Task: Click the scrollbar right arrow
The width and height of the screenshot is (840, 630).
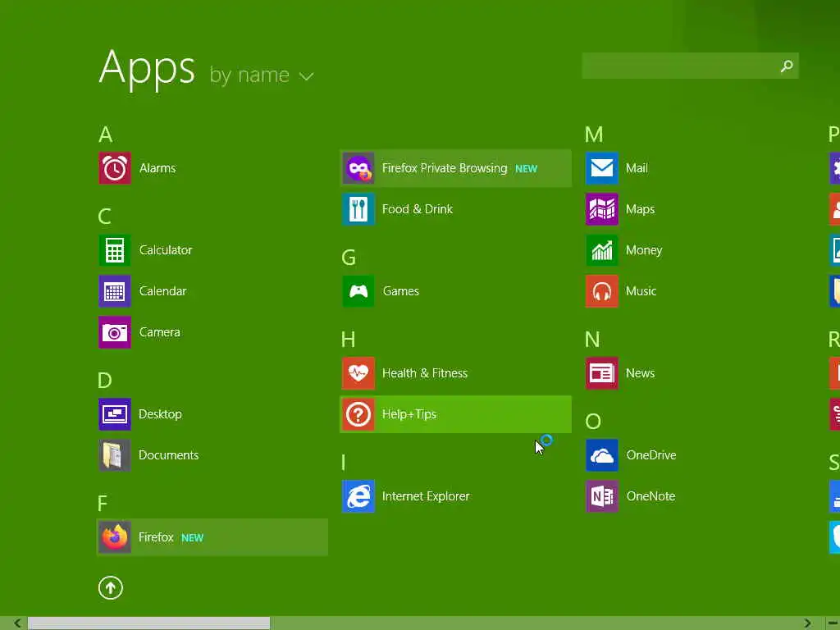Action: [808, 623]
